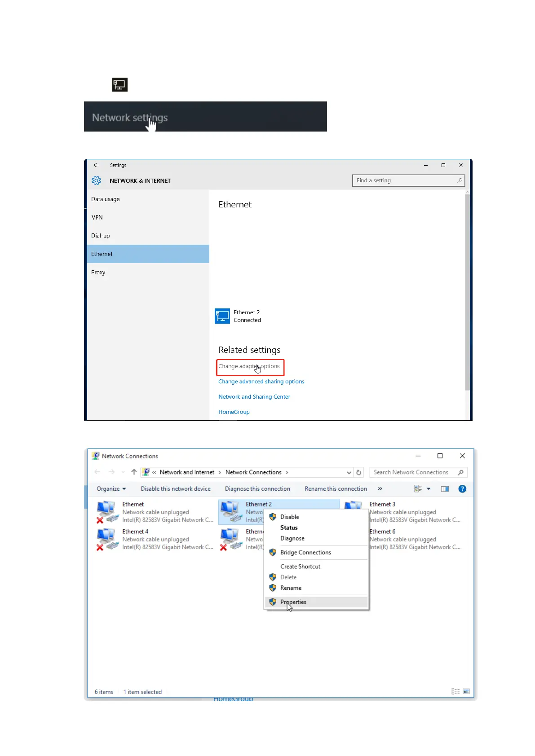Click the Network Connections title bar icon
This screenshot has width=535, height=756.
96,456
